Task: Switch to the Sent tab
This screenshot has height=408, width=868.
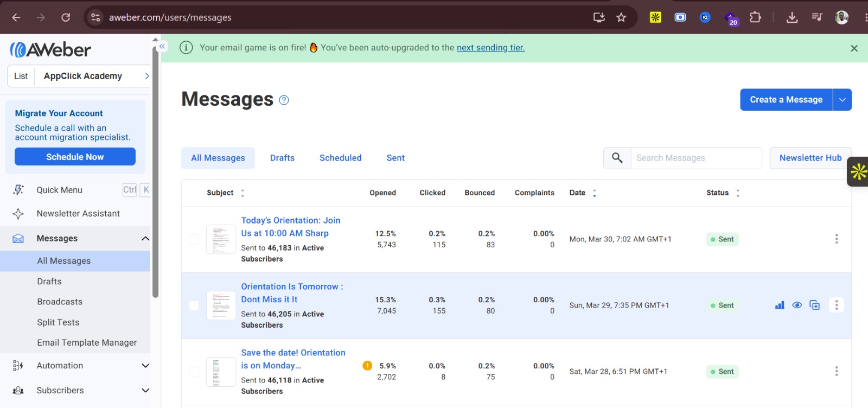Action: point(396,158)
